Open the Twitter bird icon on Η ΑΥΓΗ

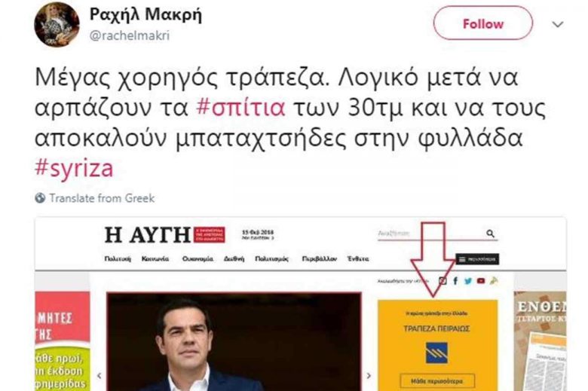pos(468,281)
